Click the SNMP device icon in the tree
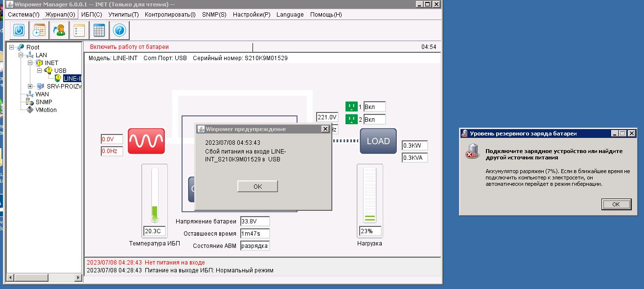Viewport: 644px width, 289px height. 30,102
